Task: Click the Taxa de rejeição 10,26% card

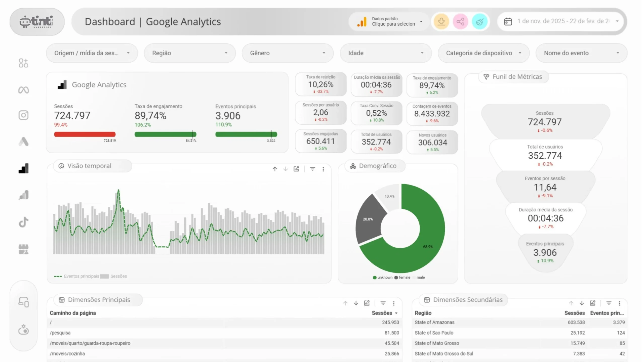Action: pos(321,84)
